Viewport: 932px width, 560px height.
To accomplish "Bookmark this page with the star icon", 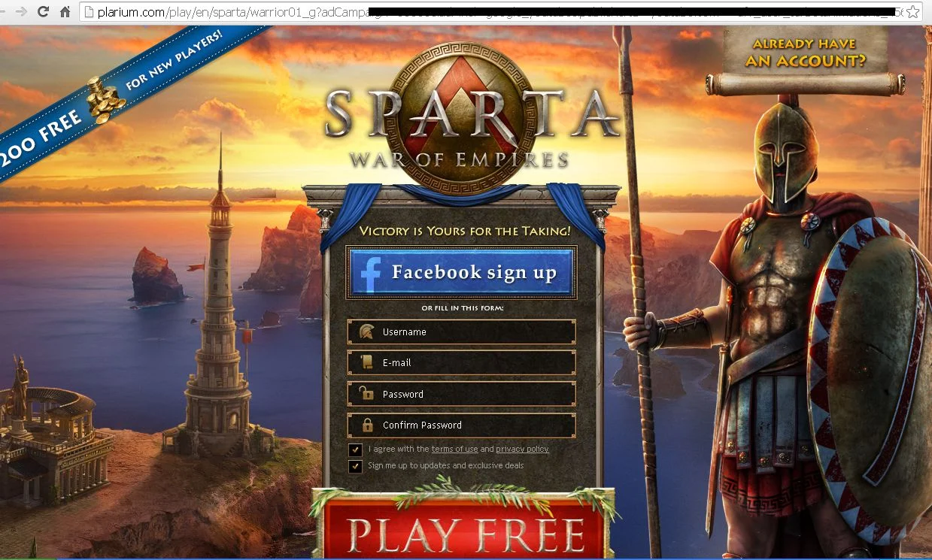I will (912, 12).
